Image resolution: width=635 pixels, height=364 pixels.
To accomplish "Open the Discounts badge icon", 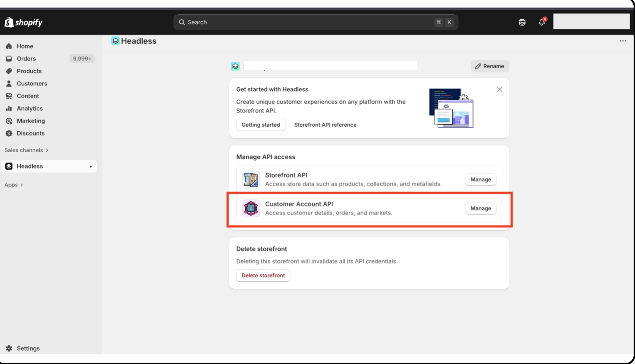I will pyautogui.click(x=9, y=133).
